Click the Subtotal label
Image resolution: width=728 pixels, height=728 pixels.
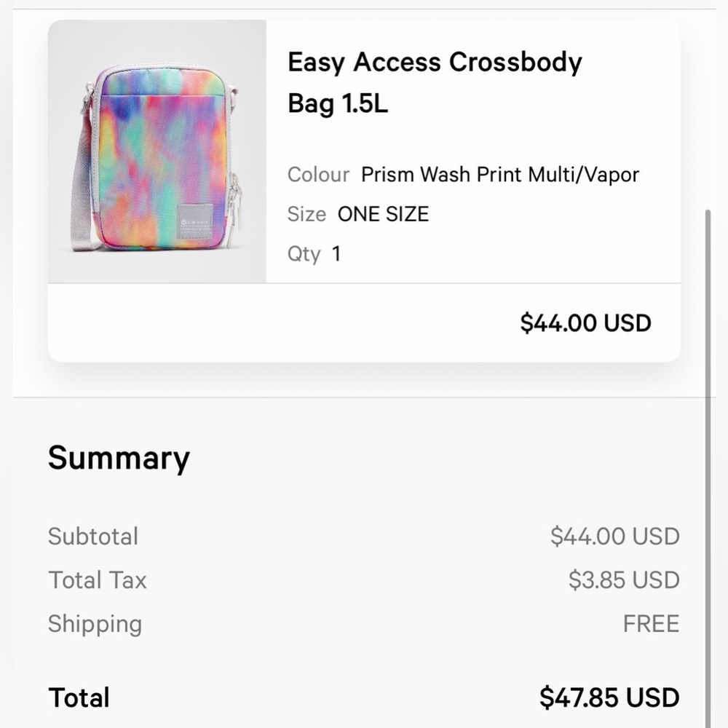[x=93, y=537]
